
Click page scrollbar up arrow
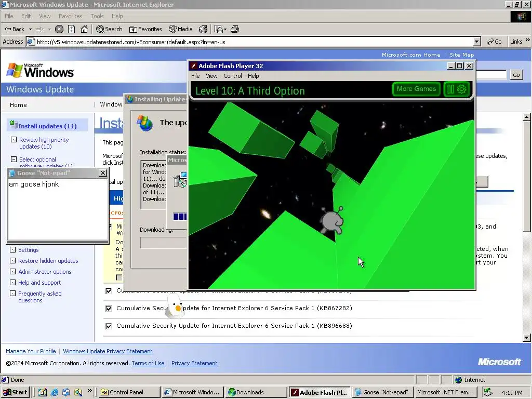(527, 117)
